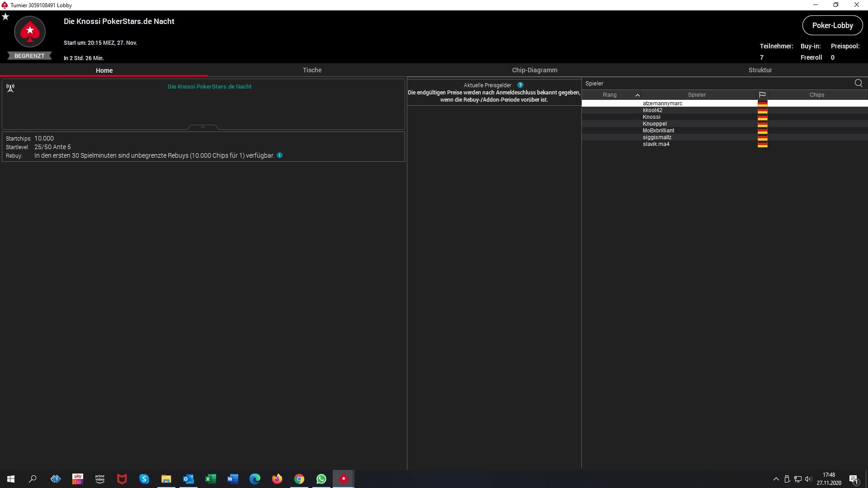The width and height of the screenshot is (868, 488).
Task: Sort by the Chips column header
Action: click(816, 95)
